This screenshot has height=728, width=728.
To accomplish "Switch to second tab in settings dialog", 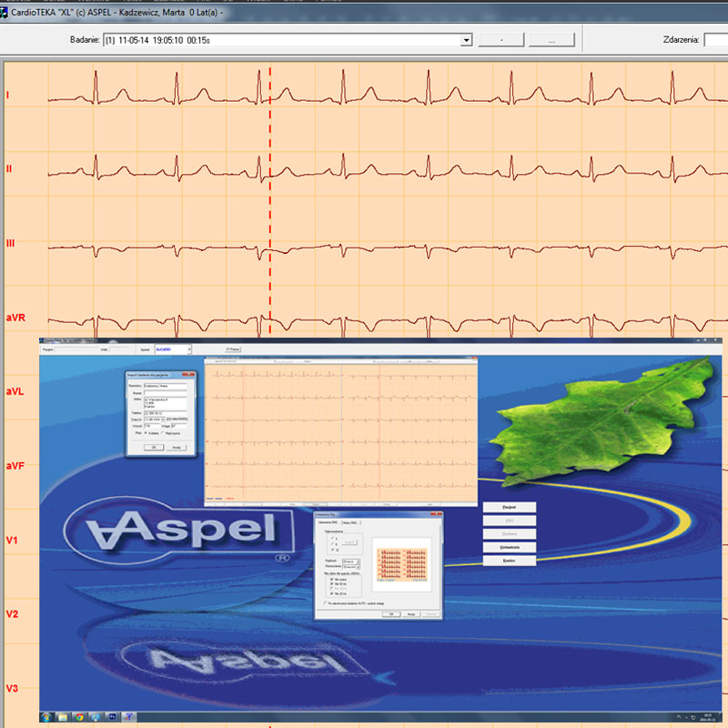I will [x=351, y=522].
